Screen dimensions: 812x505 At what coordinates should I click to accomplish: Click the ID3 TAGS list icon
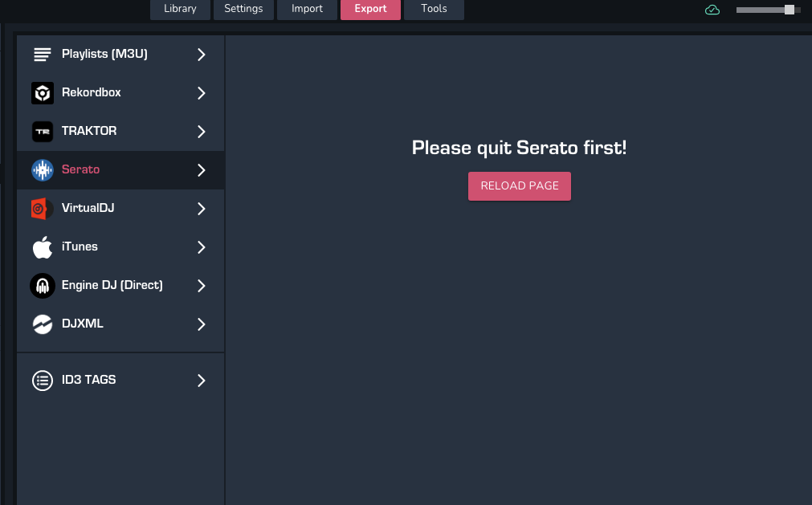pyautogui.click(x=42, y=381)
